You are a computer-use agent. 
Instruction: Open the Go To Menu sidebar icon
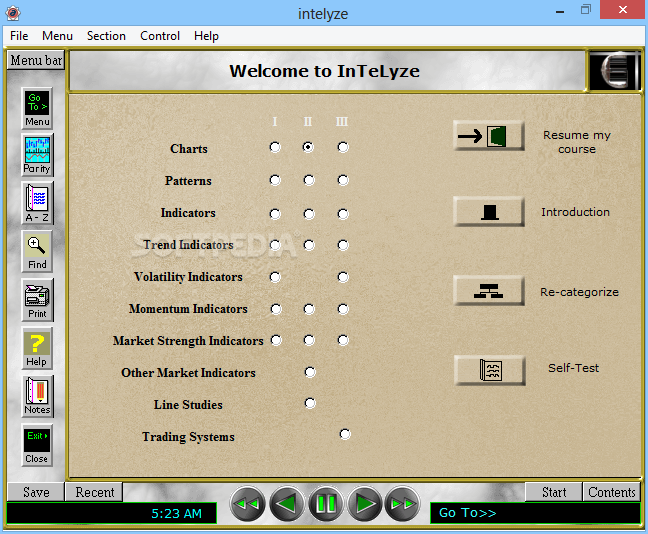coord(37,108)
